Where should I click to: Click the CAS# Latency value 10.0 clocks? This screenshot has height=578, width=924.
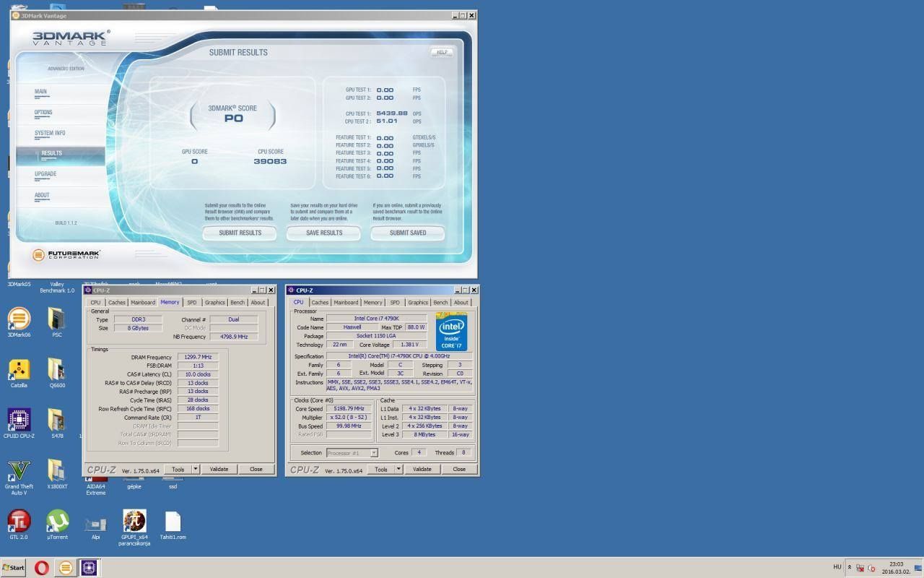[x=197, y=374]
